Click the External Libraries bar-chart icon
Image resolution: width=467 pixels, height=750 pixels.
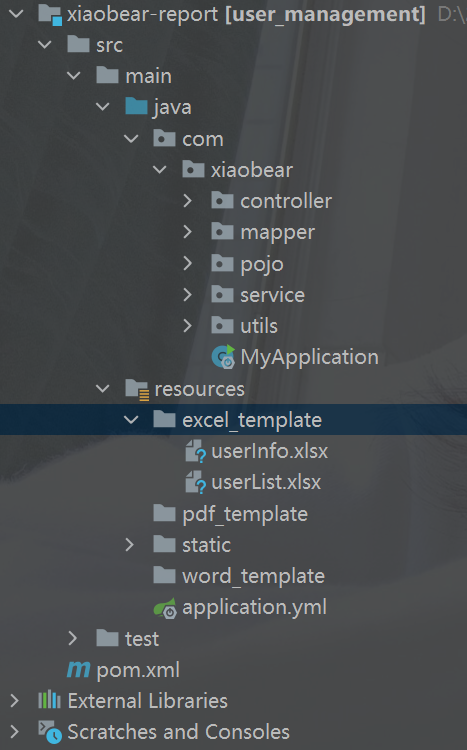click(x=49, y=701)
